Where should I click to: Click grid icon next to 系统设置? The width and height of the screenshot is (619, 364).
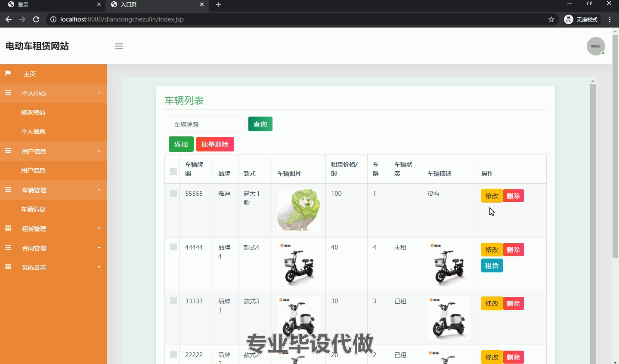point(8,267)
